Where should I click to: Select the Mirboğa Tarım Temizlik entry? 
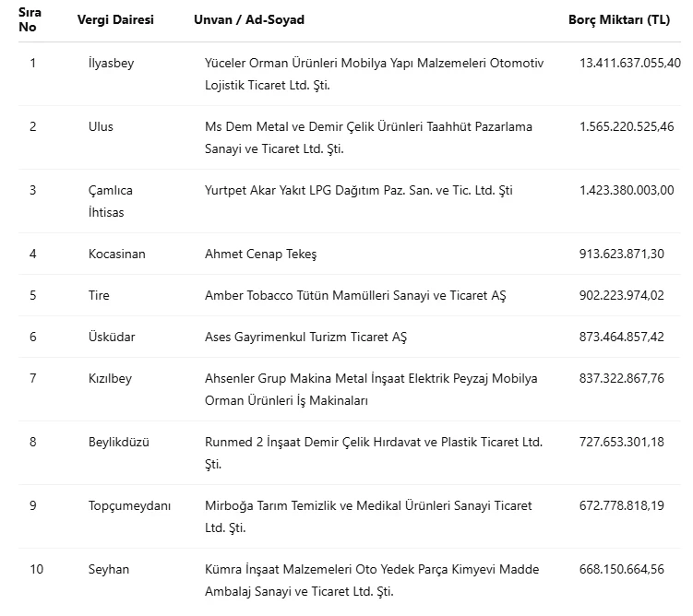click(368, 516)
